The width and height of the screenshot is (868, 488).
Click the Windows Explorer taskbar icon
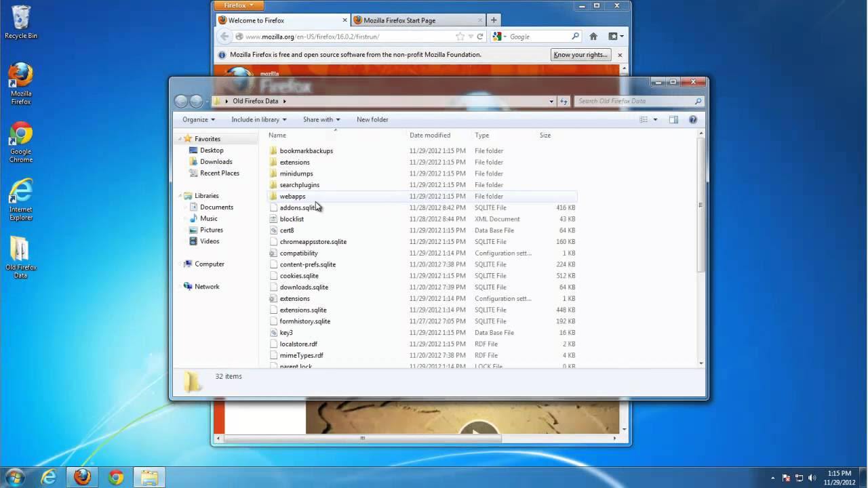click(149, 477)
